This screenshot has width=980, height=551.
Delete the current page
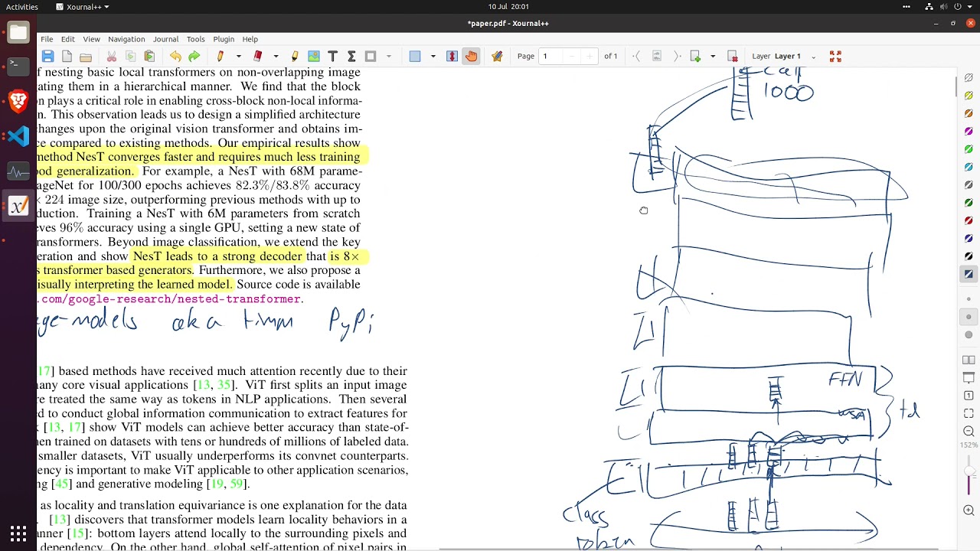pos(733,56)
